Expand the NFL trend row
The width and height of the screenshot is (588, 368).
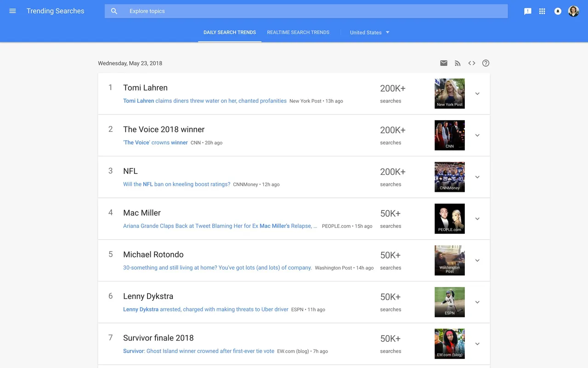click(x=477, y=177)
